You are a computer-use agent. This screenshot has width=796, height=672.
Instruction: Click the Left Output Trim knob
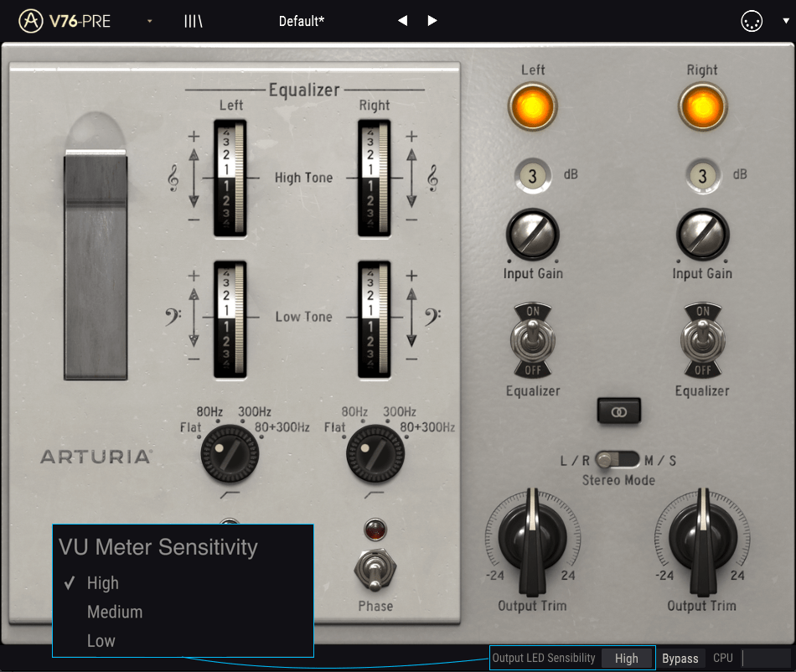[533, 540]
